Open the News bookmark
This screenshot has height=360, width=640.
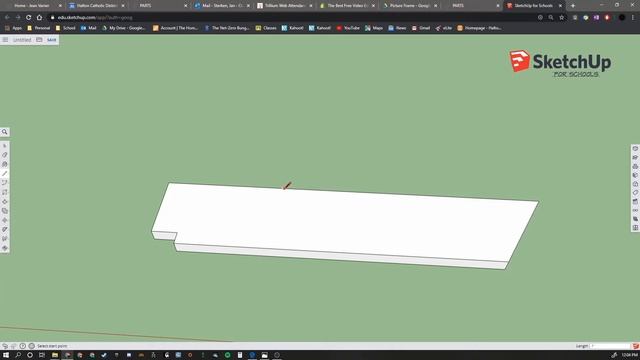pos(397,28)
